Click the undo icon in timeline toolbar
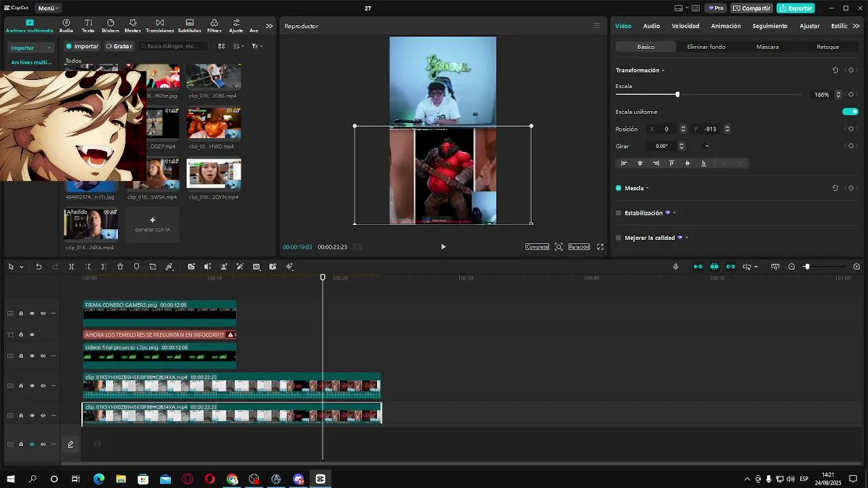868x488 pixels. tap(39, 267)
